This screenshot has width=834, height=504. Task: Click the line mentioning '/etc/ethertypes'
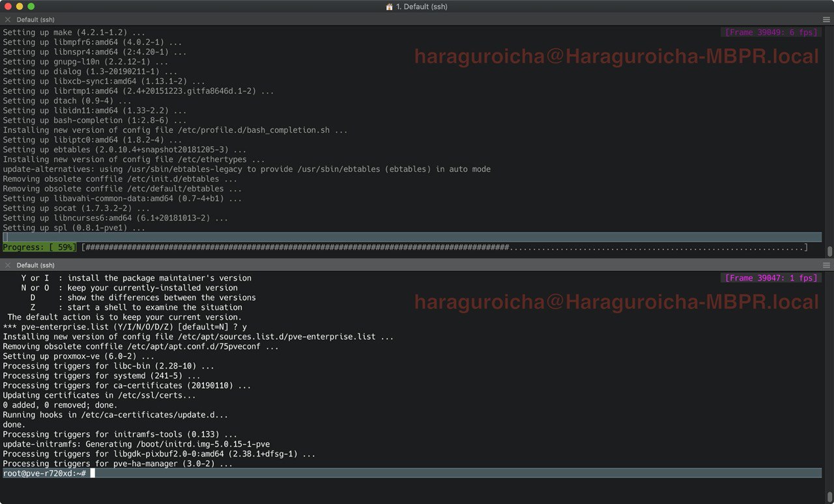click(x=134, y=159)
